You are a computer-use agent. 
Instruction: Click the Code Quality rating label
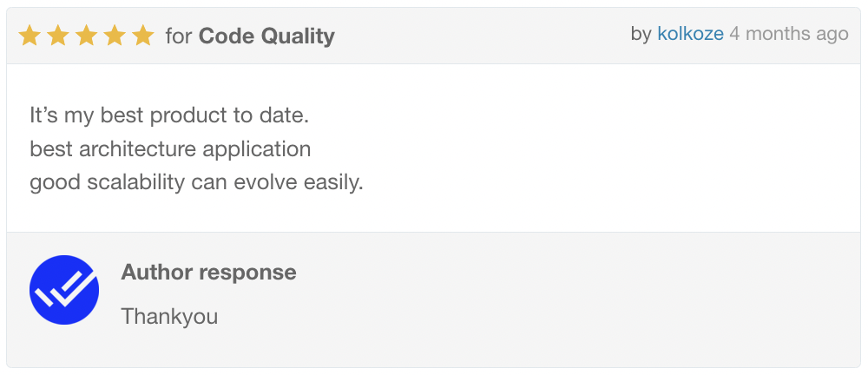point(266,36)
